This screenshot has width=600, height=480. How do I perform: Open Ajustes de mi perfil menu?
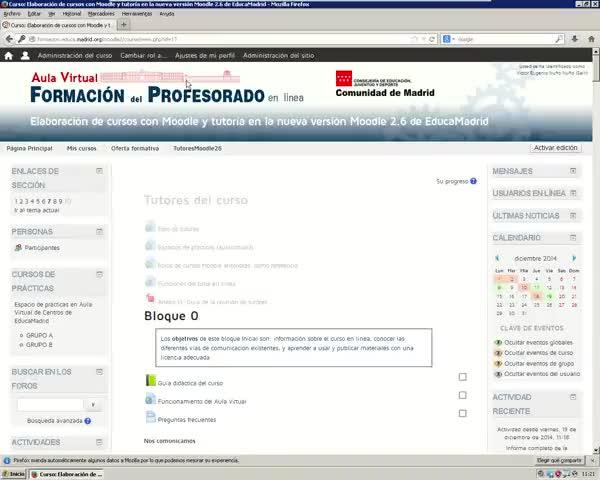205,56
